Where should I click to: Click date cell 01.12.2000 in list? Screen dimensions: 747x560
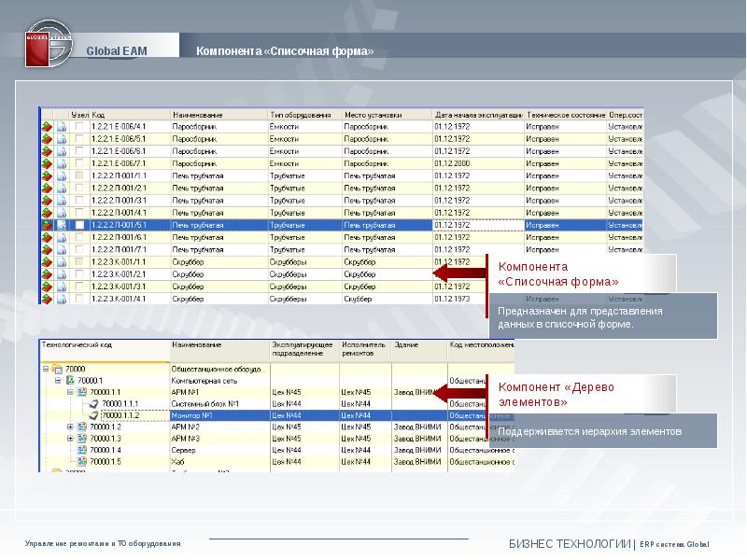coord(452,163)
